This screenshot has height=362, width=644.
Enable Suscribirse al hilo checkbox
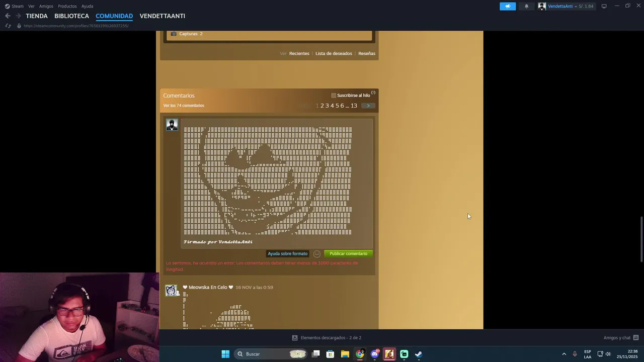click(334, 96)
